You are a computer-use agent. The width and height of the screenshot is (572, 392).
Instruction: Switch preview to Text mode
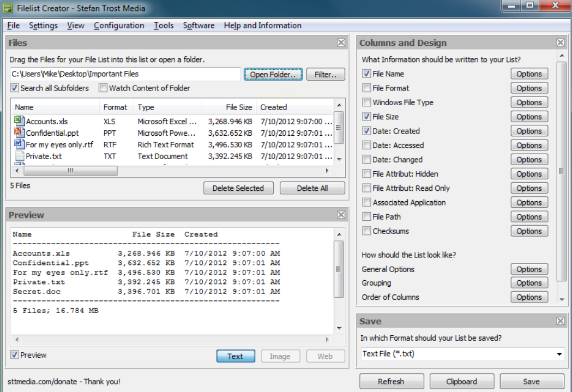[236, 356]
